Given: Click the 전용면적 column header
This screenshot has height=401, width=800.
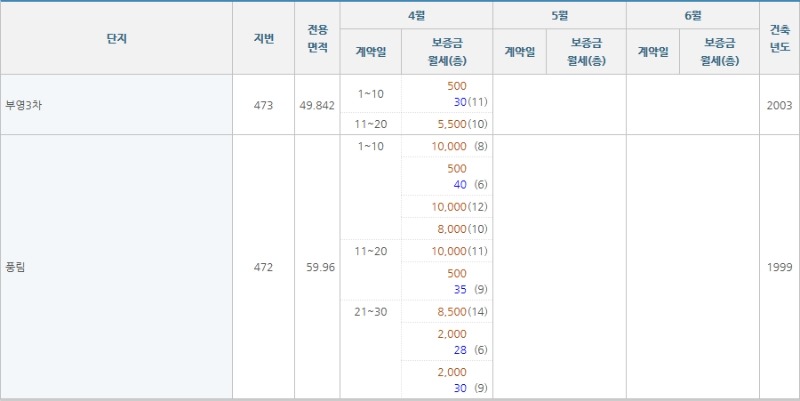Looking at the screenshot, I should [x=317, y=39].
